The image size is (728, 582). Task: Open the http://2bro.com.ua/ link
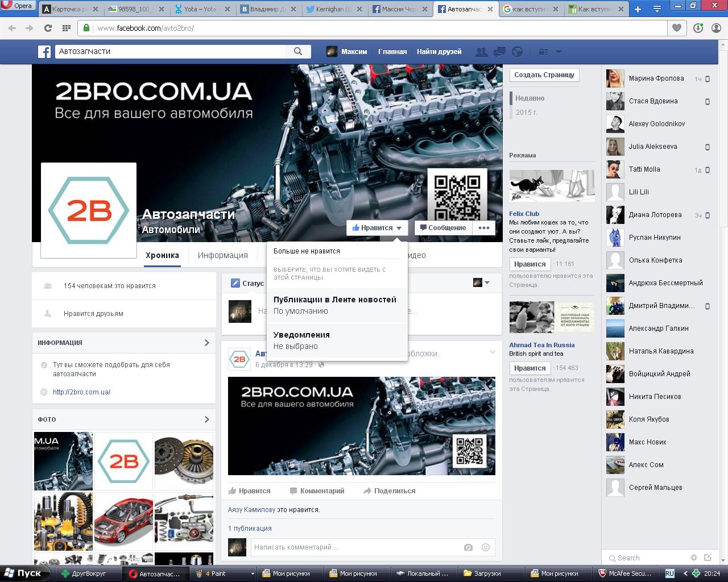(x=81, y=392)
